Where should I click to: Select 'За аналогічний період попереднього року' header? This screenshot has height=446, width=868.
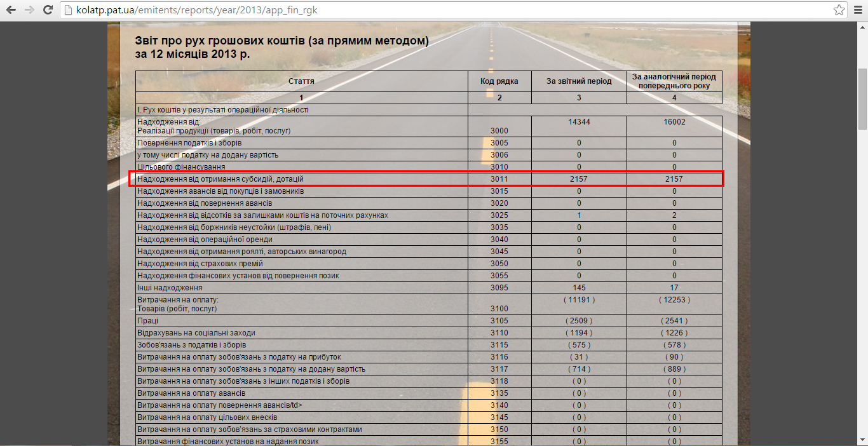click(674, 81)
